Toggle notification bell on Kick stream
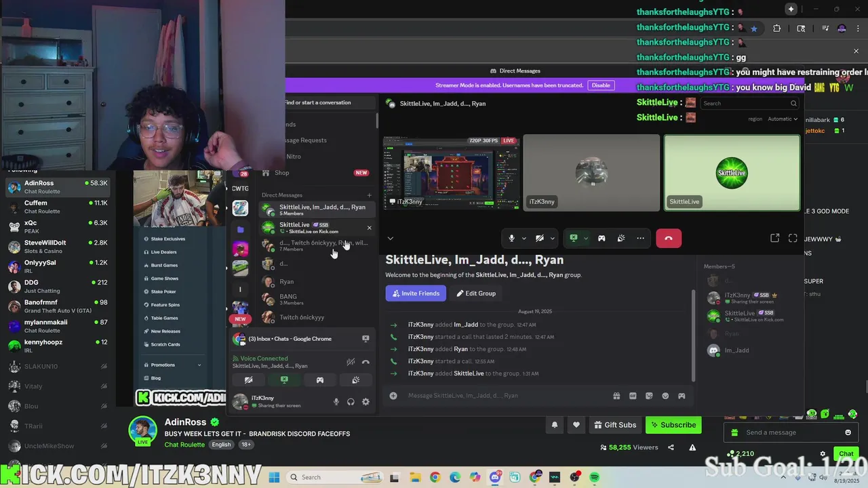The height and width of the screenshot is (488, 868). (554, 425)
